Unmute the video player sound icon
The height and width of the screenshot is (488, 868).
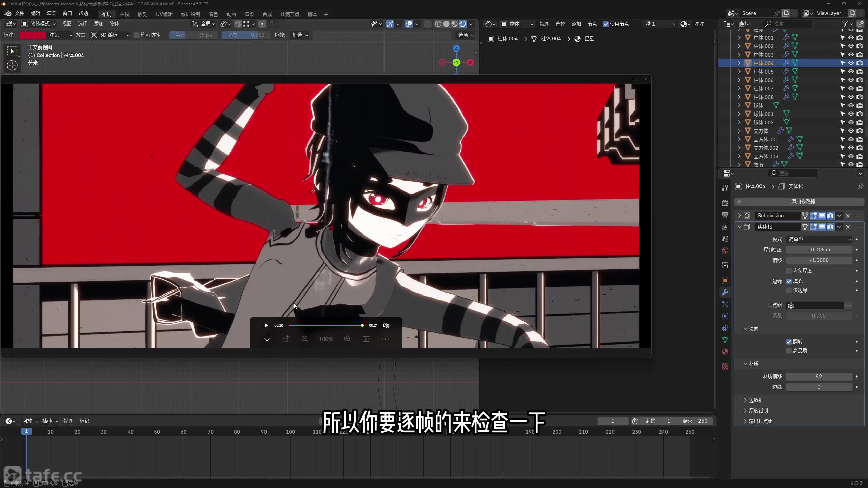pos(386,325)
